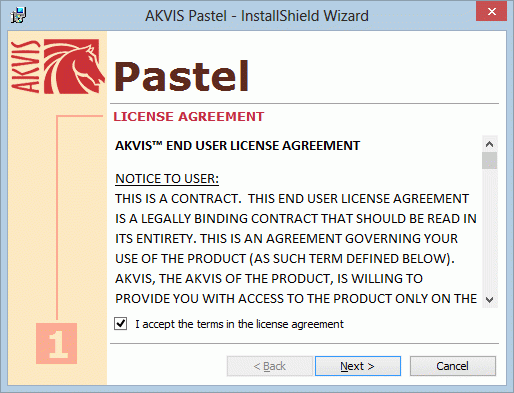Click the line 'IS A LEGALLY BINDING CONTRACT'
This screenshot has width=514, height=393.
[x=296, y=219]
